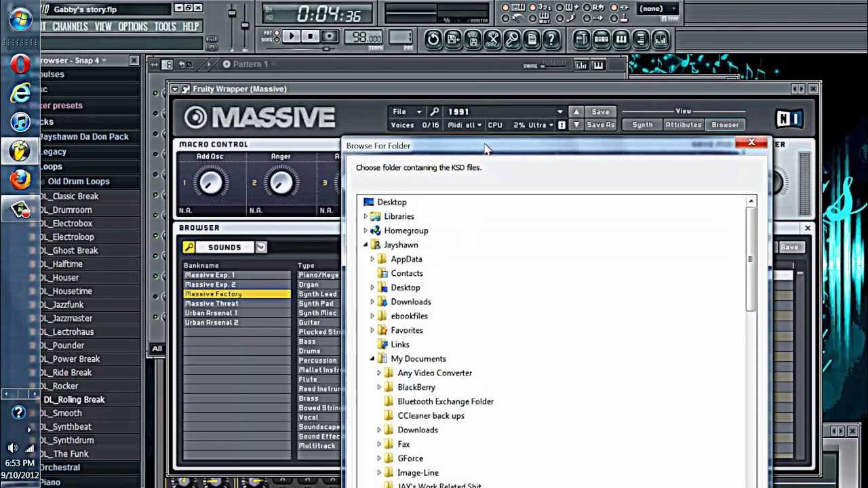Select Urban Arsenal 1 bank

coord(237,313)
